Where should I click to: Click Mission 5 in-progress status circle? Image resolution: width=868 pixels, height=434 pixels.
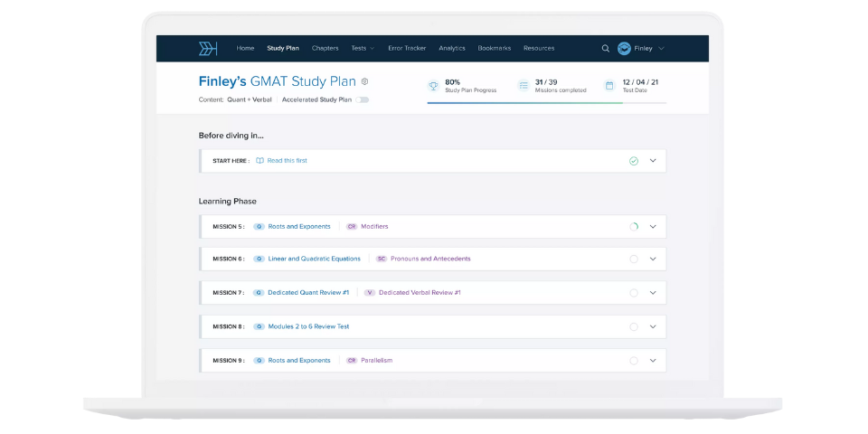pyautogui.click(x=634, y=226)
